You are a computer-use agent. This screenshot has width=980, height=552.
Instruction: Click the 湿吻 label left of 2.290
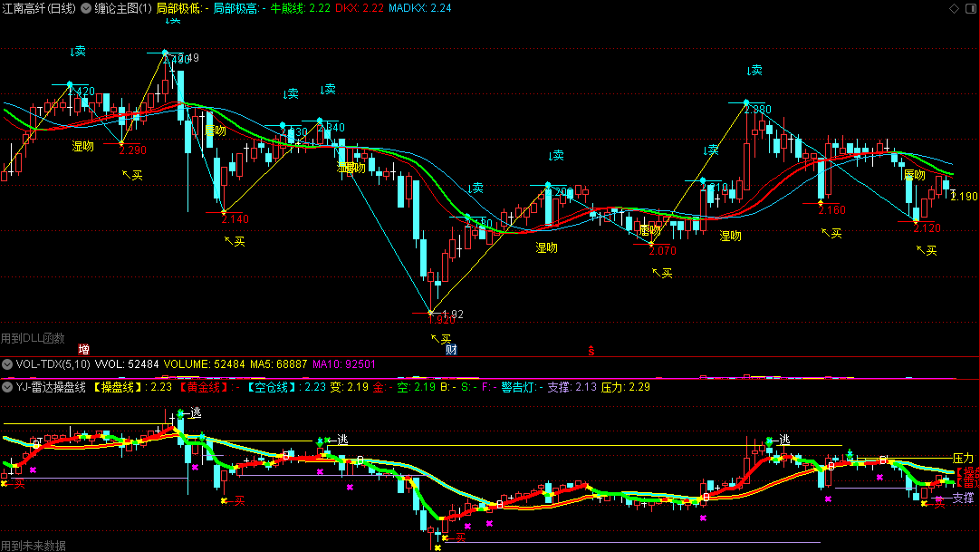83,146
